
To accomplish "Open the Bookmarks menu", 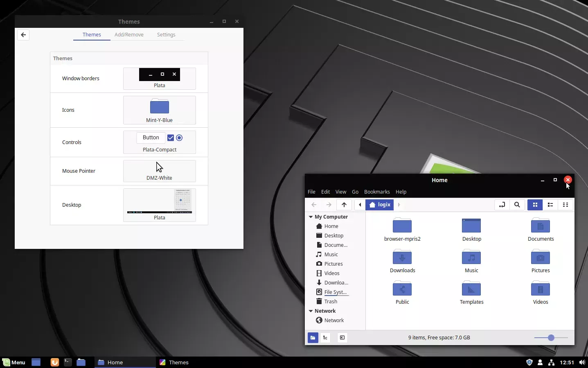I will [377, 192].
